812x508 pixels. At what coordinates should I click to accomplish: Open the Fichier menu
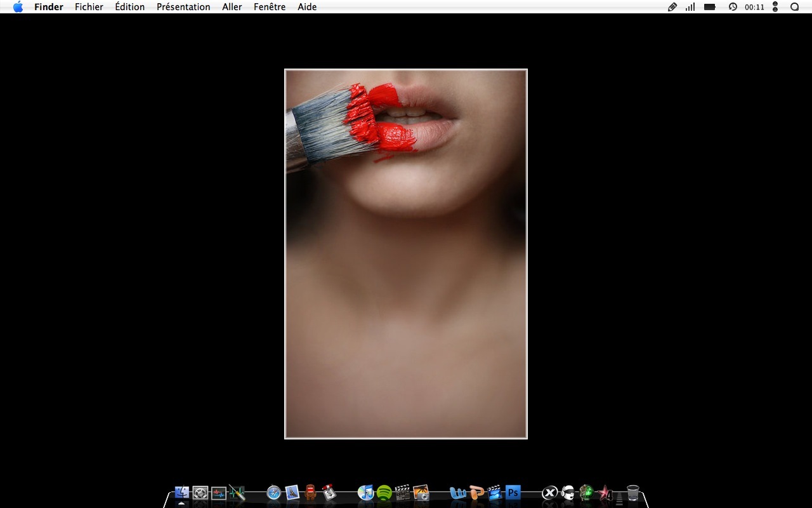pyautogui.click(x=89, y=7)
